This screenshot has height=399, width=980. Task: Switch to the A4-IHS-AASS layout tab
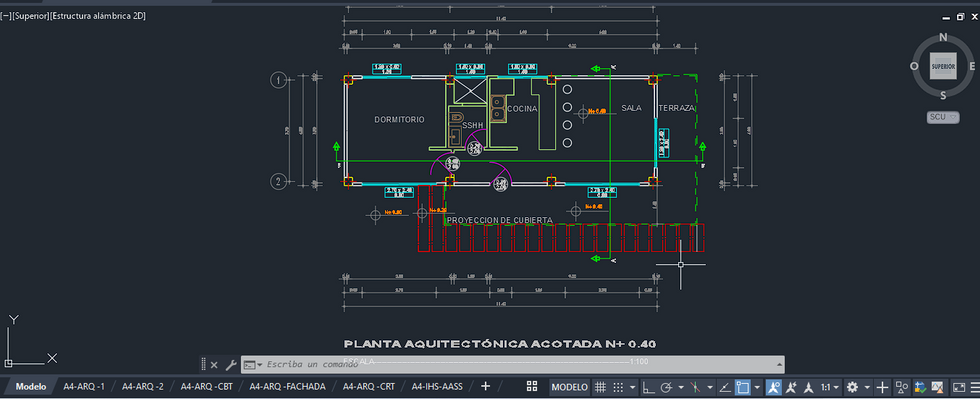coord(437,386)
